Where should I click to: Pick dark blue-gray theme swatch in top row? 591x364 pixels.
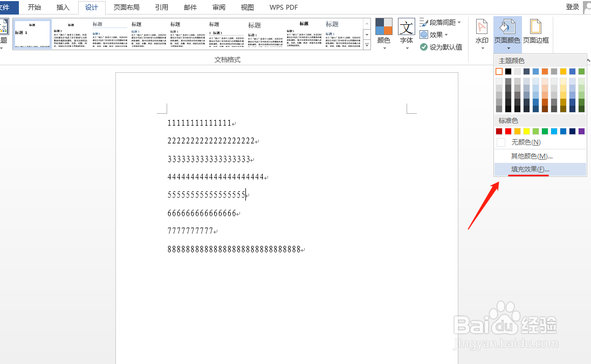[x=526, y=71]
